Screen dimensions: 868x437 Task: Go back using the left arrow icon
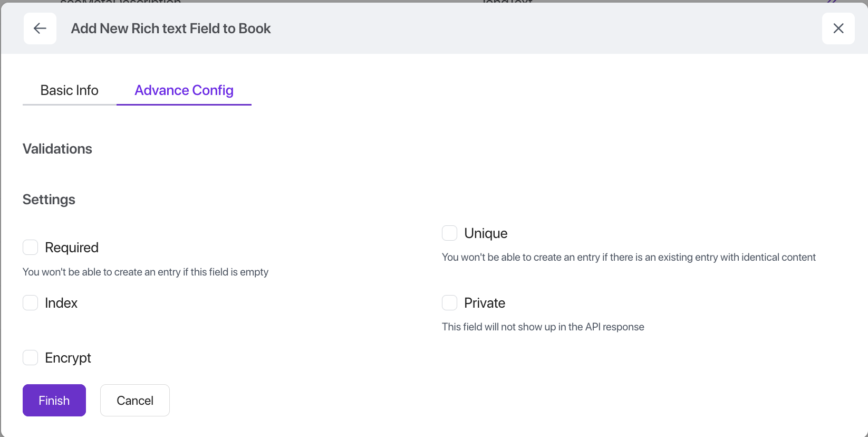tap(40, 28)
